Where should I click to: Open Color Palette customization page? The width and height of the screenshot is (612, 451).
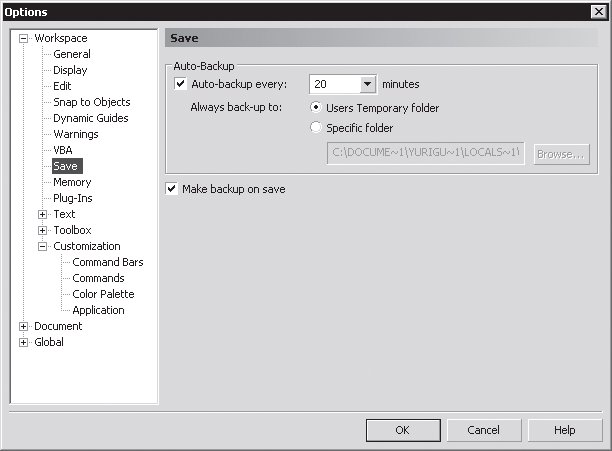(103, 294)
